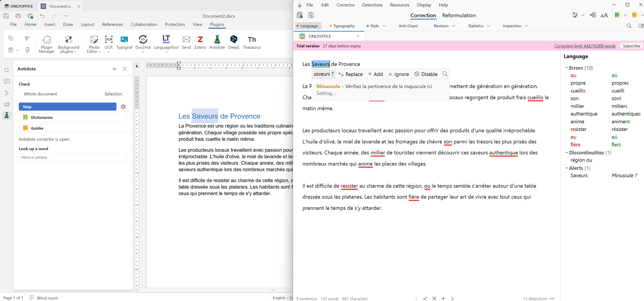
Task: Open the Background plugins dropdown
Action: [68, 44]
